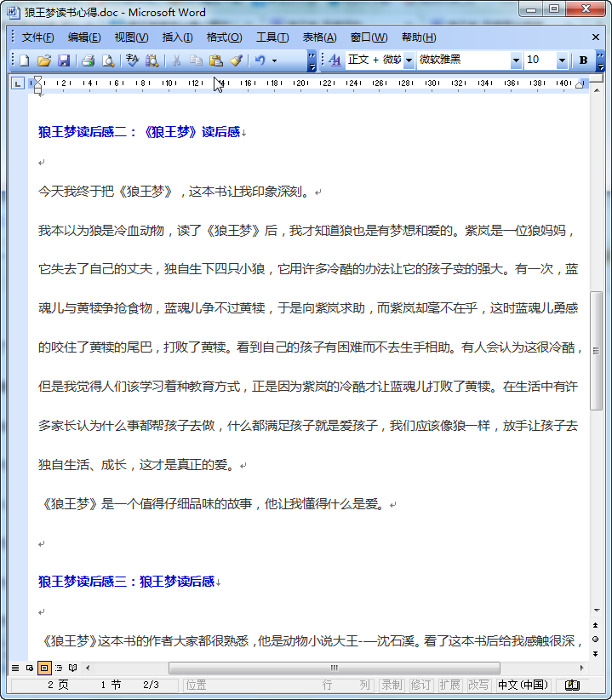This screenshot has width=612, height=700.
Task: Toggle 录制 macro recording in status bar
Action: click(392, 685)
